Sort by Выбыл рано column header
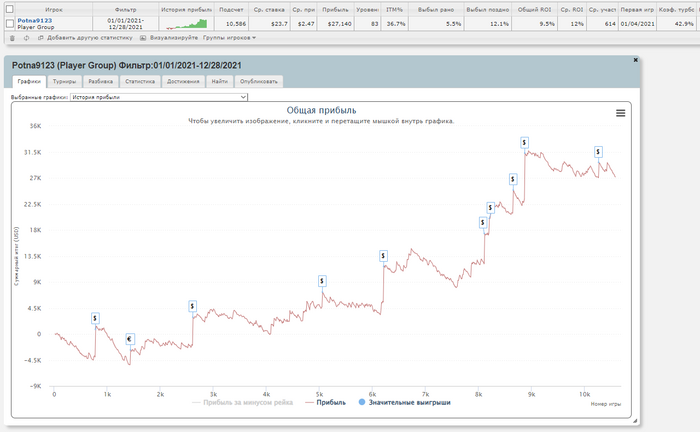Viewport: 700px width, 432px height. point(436,9)
